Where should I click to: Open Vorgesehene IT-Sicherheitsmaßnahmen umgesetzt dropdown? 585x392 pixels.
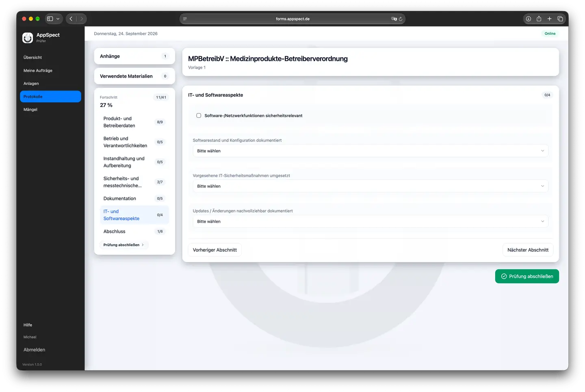[x=370, y=186]
